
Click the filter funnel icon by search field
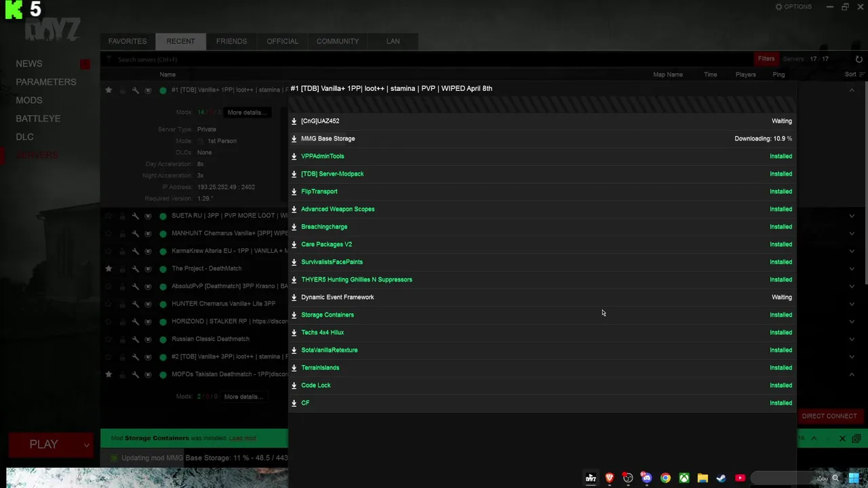pyautogui.click(x=108, y=60)
